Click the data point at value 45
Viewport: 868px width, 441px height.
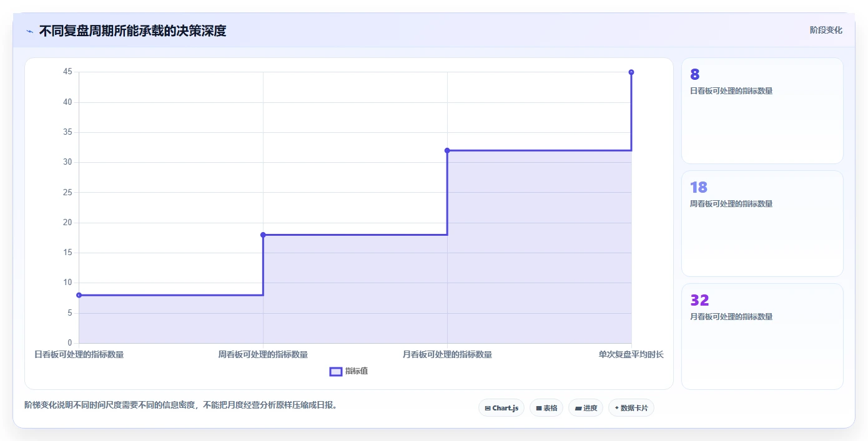pyautogui.click(x=631, y=72)
